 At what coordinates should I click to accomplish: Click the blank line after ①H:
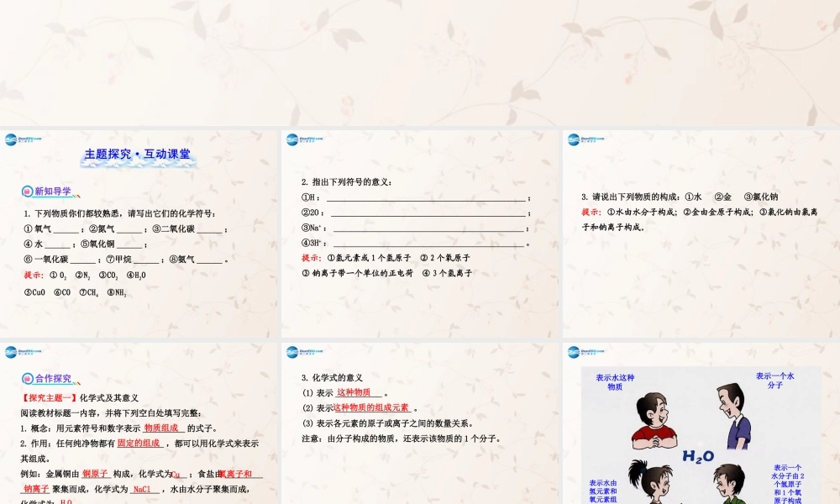click(426, 197)
